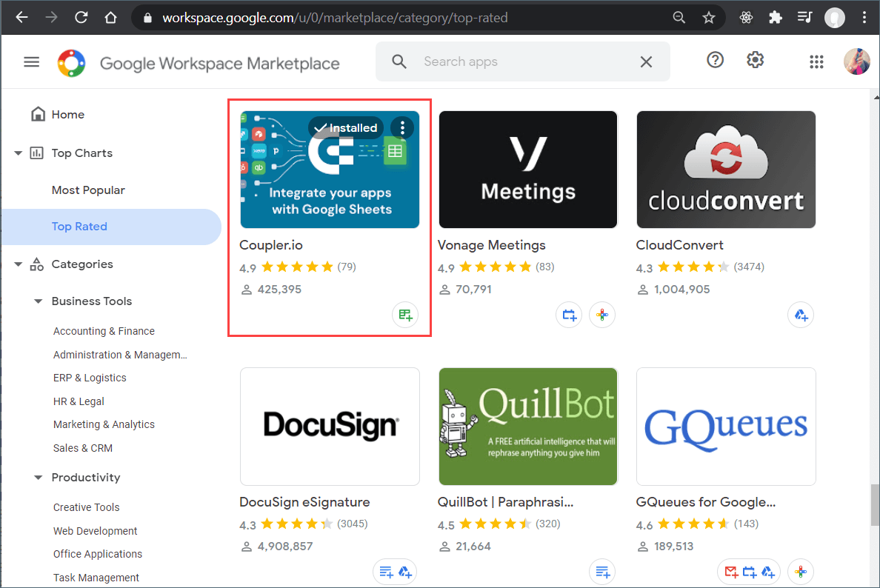Reload the Marketplace page

tap(81, 17)
